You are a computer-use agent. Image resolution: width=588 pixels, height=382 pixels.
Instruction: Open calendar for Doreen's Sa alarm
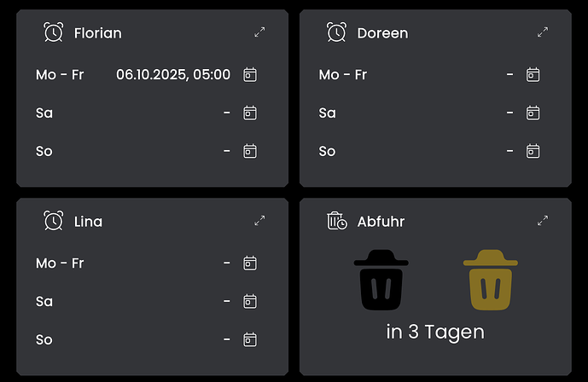click(x=533, y=113)
